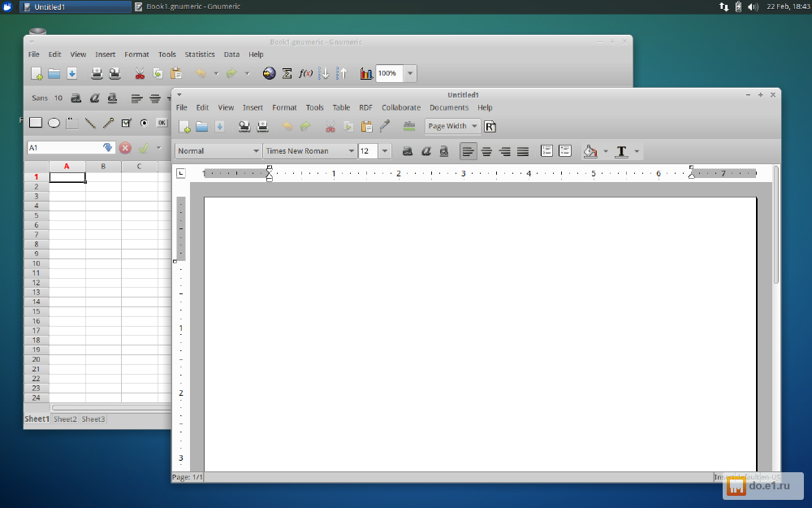This screenshot has width=812, height=508.
Task: Save document icon in AbiWord toolbar
Action: (x=219, y=126)
